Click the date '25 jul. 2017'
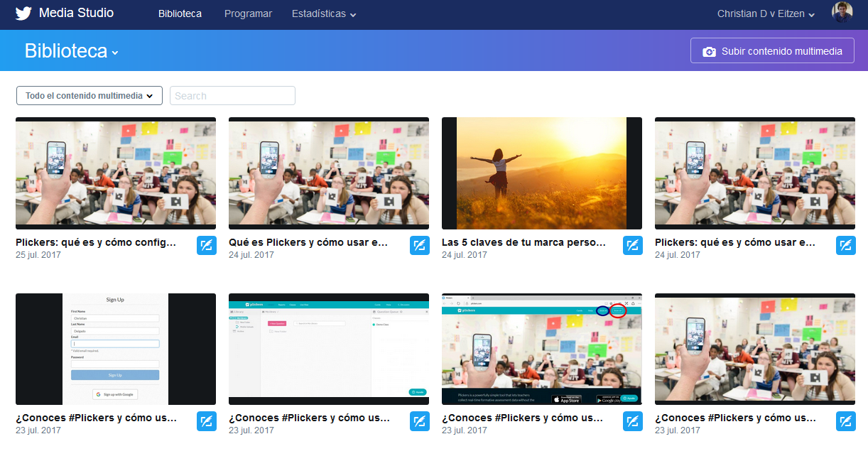This screenshot has height=461, width=868. point(38,255)
